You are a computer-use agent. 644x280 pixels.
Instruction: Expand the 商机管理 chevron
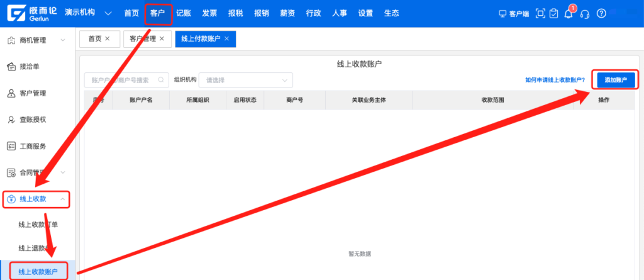coord(63,40)
